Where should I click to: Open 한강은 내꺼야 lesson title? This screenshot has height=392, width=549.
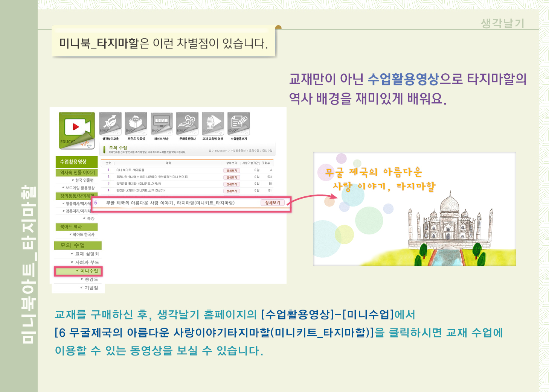pyautogui.click(x=140, y=190)
